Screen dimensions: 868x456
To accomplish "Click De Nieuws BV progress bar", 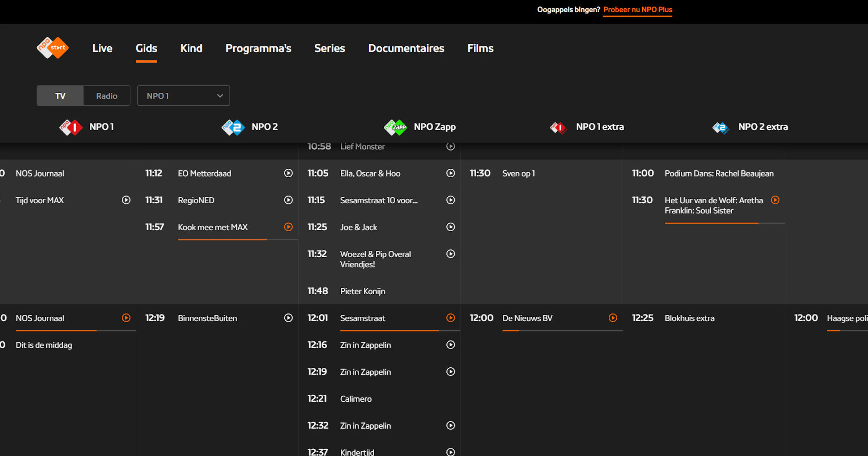I will pyautogui.click(x=562, y=330).
